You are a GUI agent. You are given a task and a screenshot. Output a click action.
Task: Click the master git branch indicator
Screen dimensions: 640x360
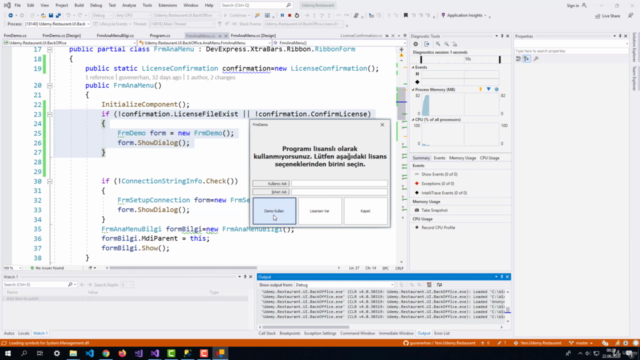[x=580, y=343]
